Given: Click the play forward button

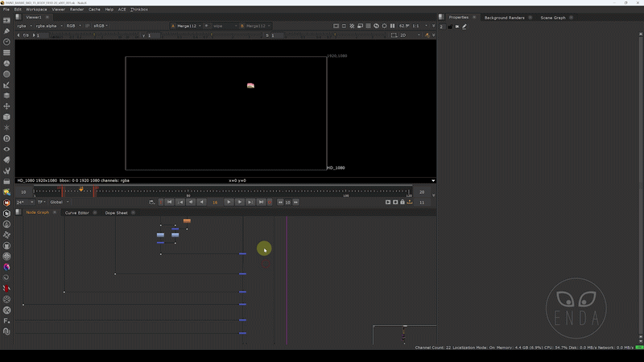Looking at the screenshot, I should tap(229, 202).
